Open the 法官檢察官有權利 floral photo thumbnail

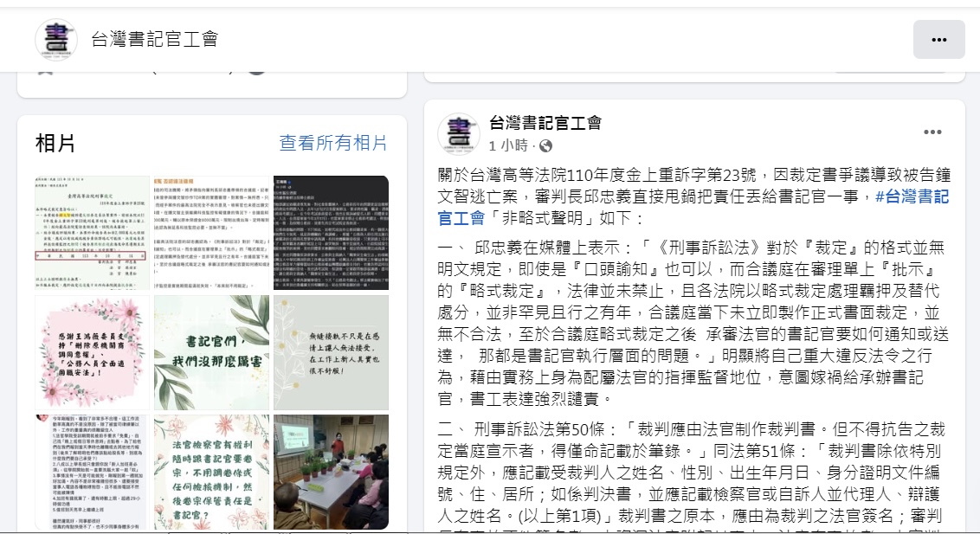tap(211, 472)
